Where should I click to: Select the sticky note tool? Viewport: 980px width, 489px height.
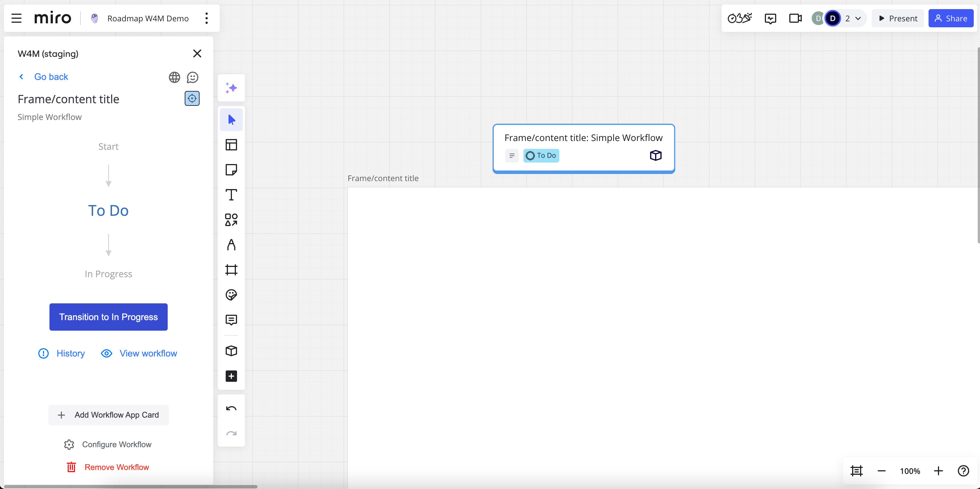click(x=231, y=170)
